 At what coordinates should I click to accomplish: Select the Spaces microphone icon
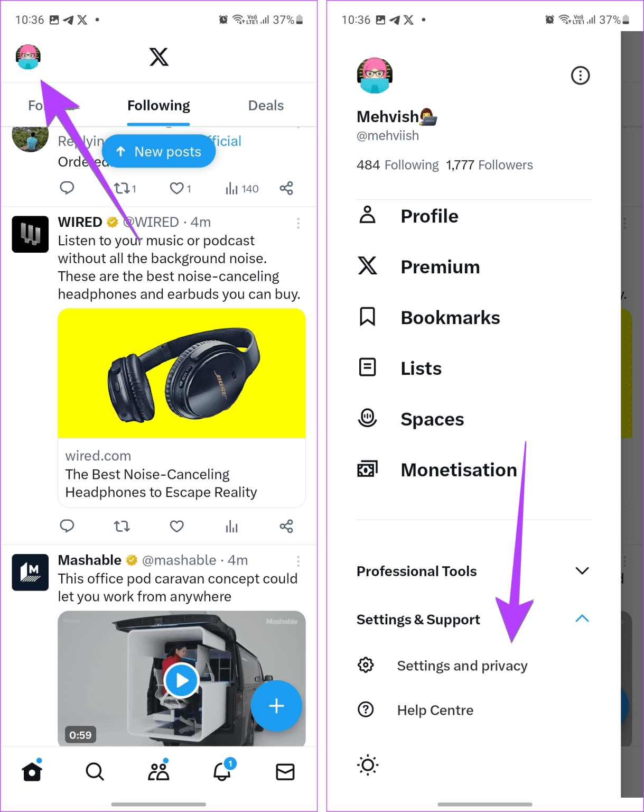pos(368,418)
